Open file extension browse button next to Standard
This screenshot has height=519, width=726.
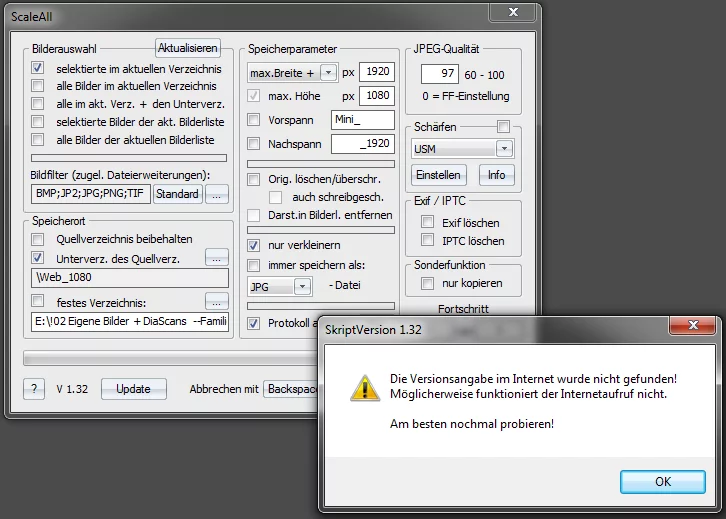[217, 194]
